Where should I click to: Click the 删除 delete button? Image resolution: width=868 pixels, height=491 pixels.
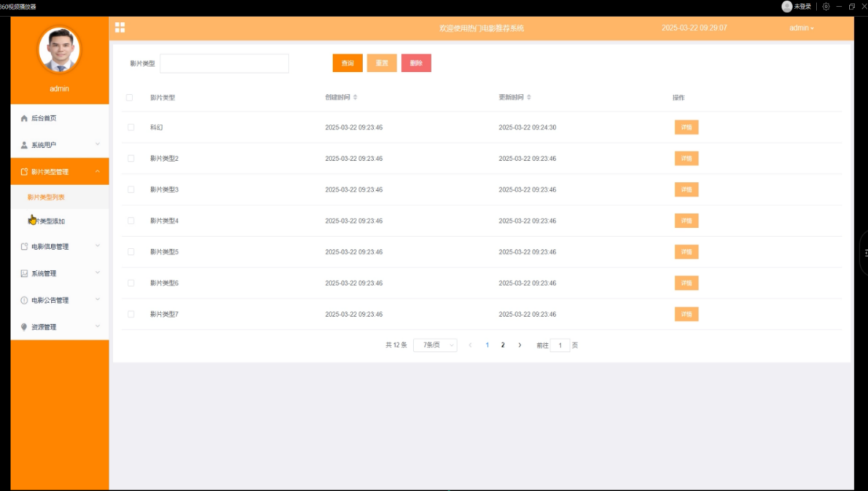pos(416,63)
